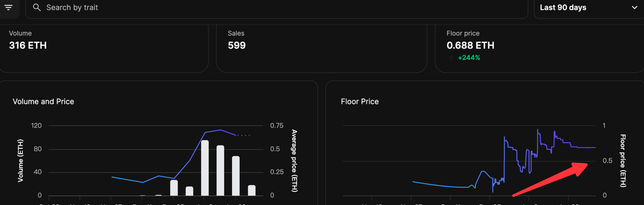Click the red arrow annotation head

(580, 168)
